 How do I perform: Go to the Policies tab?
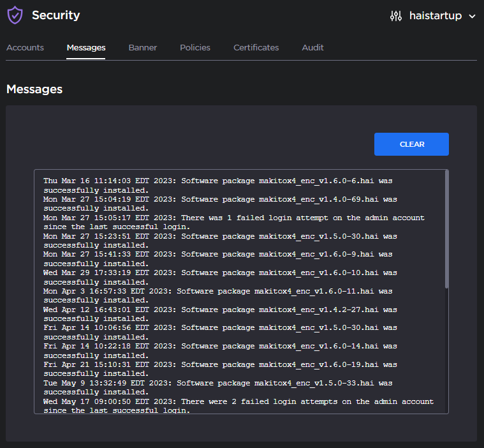click(x=195, y=47)
